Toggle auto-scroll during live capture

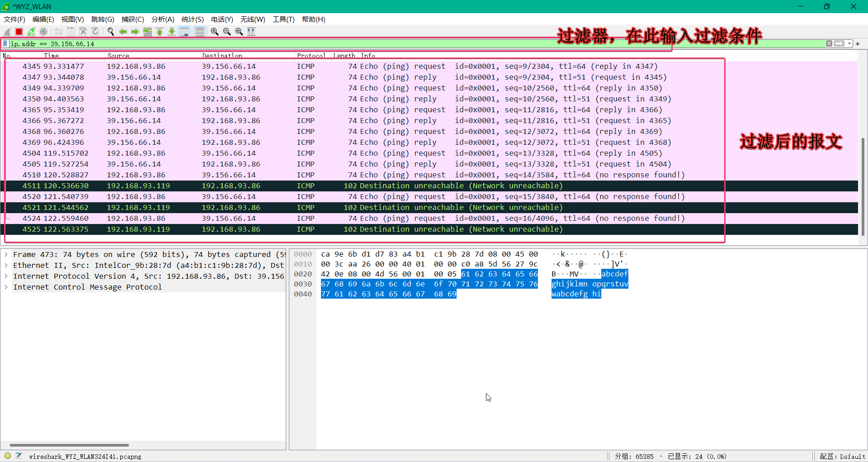click(x=184, y=32)
